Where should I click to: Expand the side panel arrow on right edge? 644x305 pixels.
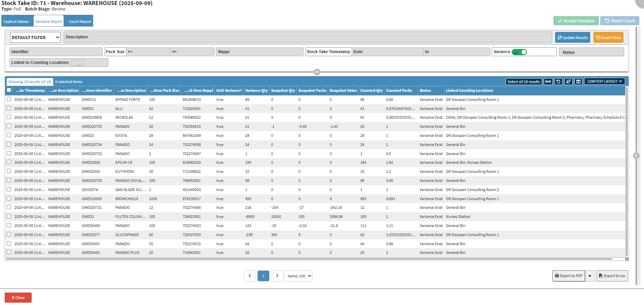click(x=636, y=156)
